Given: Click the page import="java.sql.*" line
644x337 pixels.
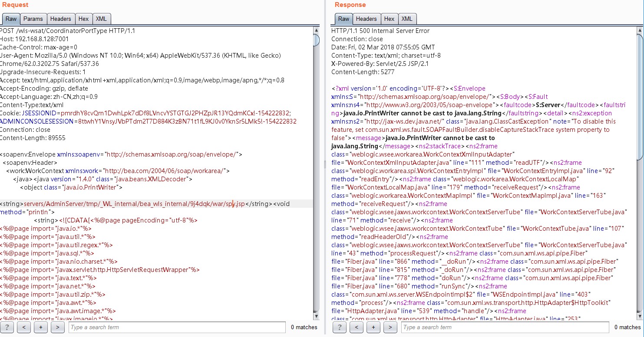Looking at the screenshot, I should [47, 253].
